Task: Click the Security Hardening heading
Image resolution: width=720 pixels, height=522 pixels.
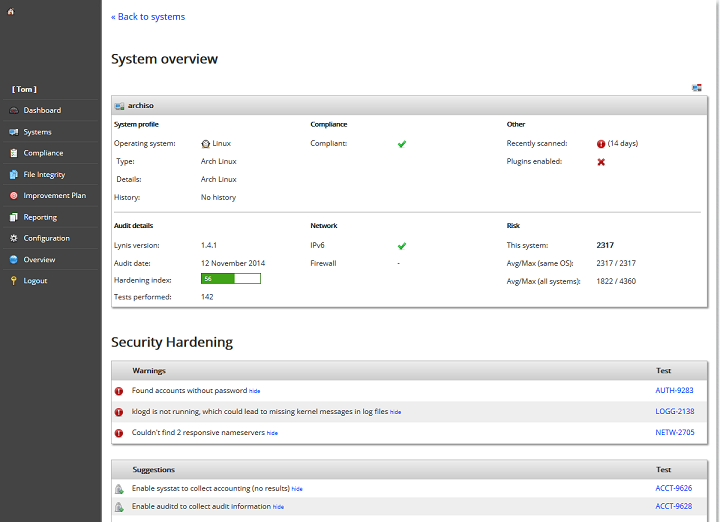Action: click(172, 342)
